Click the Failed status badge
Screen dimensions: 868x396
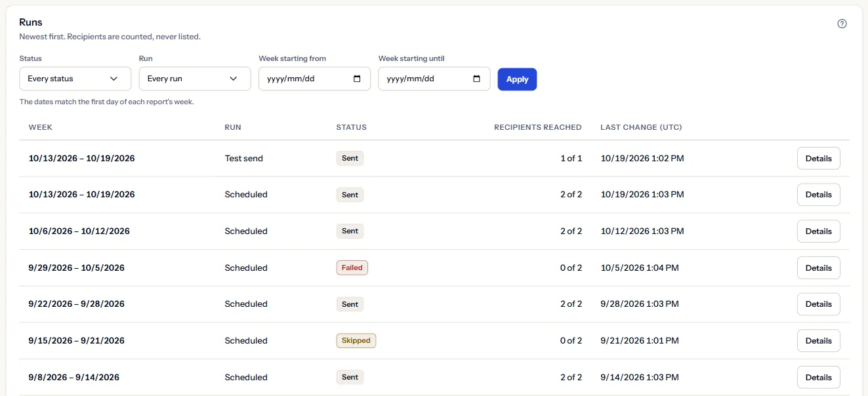[x=352, y=267]
